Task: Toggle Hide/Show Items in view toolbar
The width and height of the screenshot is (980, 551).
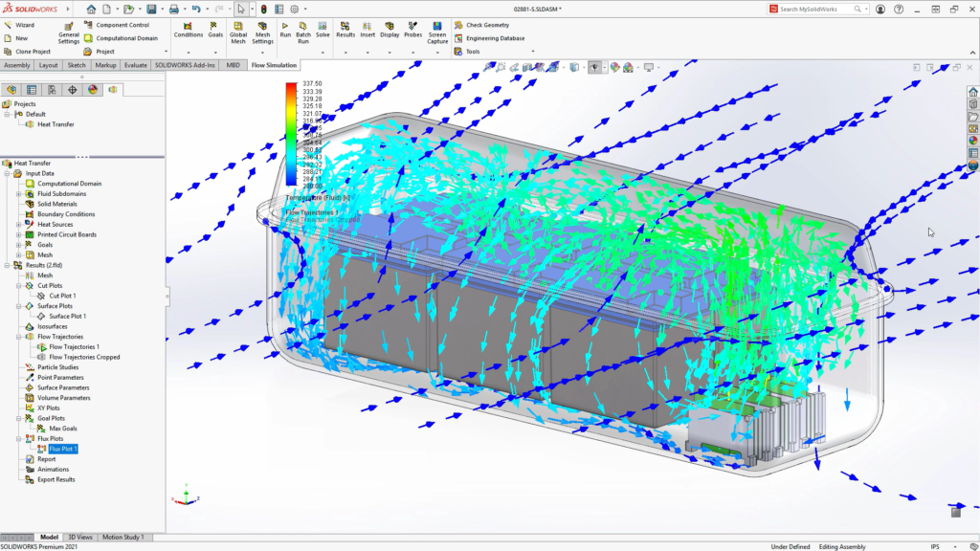Action: (594, 68)
